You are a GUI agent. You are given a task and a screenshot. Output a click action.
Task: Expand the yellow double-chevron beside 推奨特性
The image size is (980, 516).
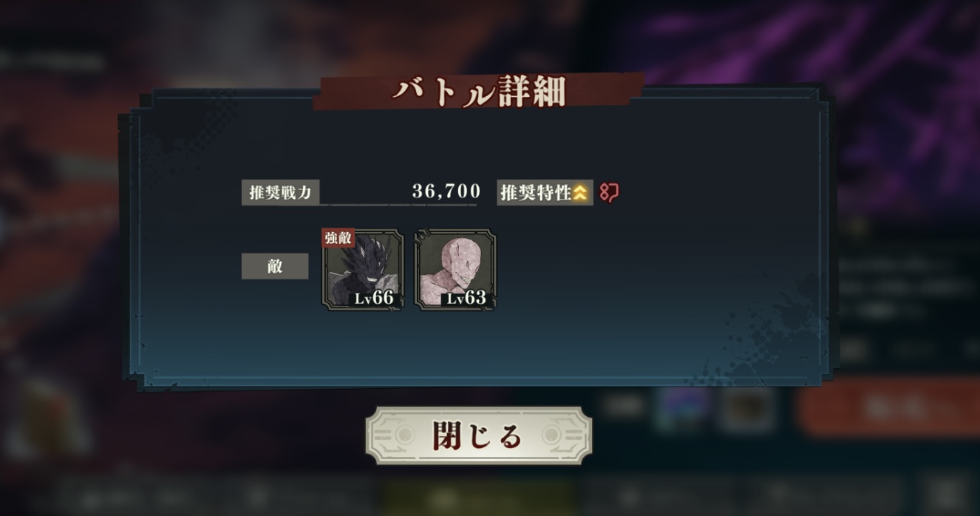point(581,193)
